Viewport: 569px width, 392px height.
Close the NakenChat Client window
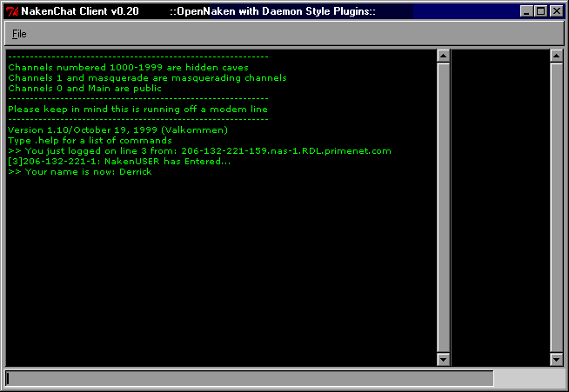(556, 11)
